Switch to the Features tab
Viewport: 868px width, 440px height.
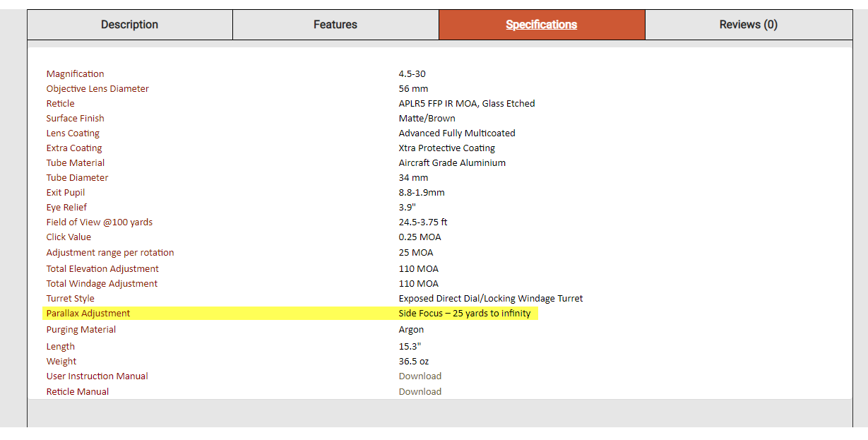(335, 25)
